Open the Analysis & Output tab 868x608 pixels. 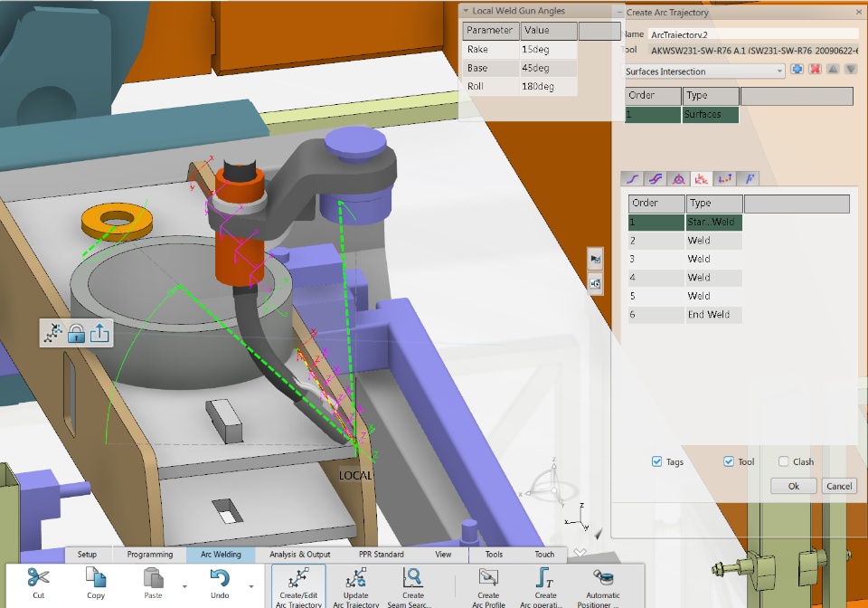(299, 555)
